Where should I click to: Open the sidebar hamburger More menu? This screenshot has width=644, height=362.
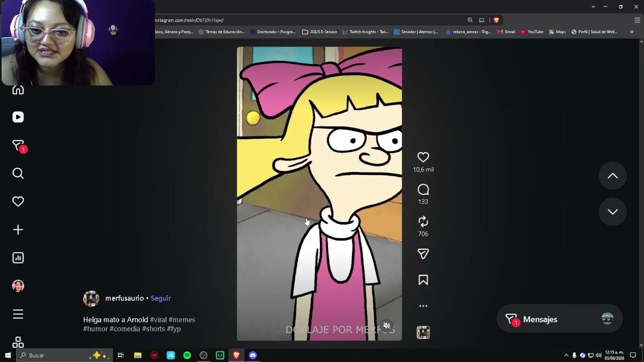pos(18,314)
